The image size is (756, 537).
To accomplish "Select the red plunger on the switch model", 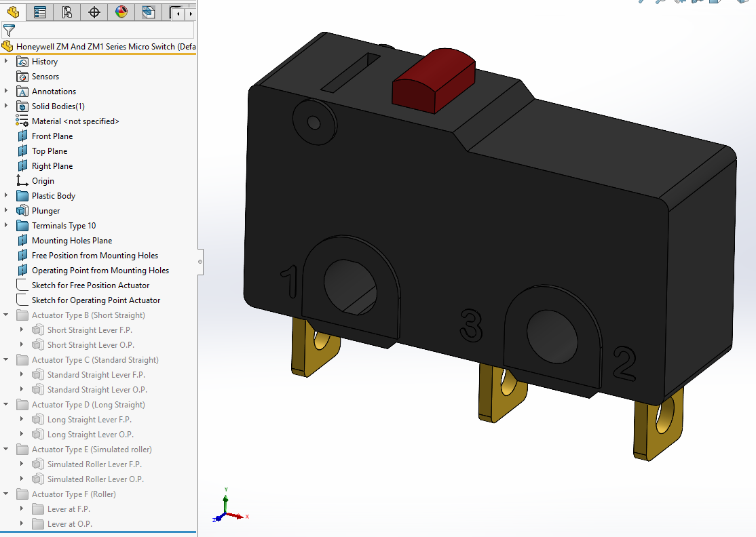I will tap(434, 81).
